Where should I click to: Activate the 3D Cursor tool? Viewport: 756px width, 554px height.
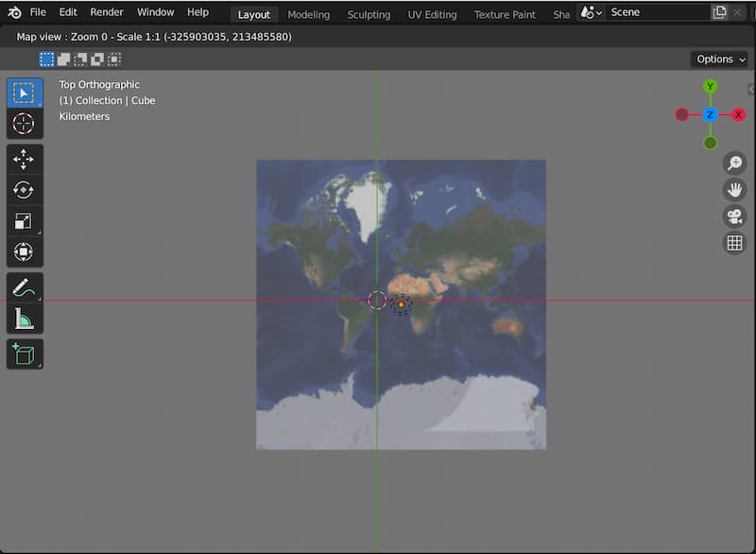pos(25,124)
